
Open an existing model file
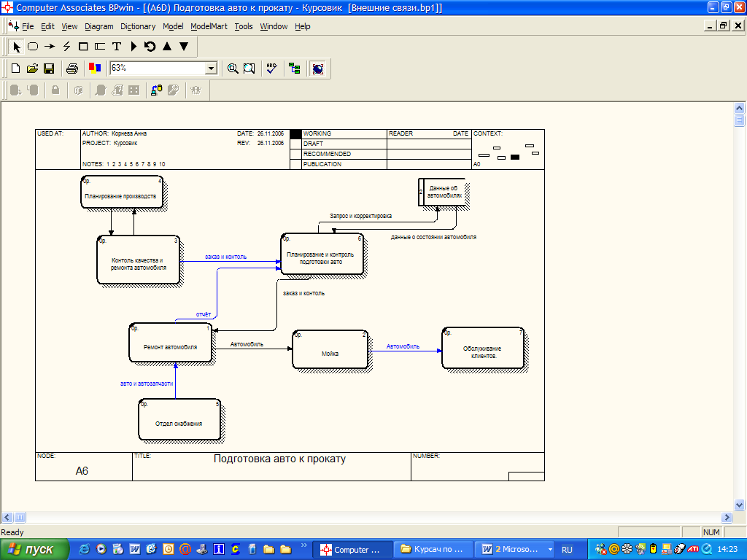coord(32,69)
